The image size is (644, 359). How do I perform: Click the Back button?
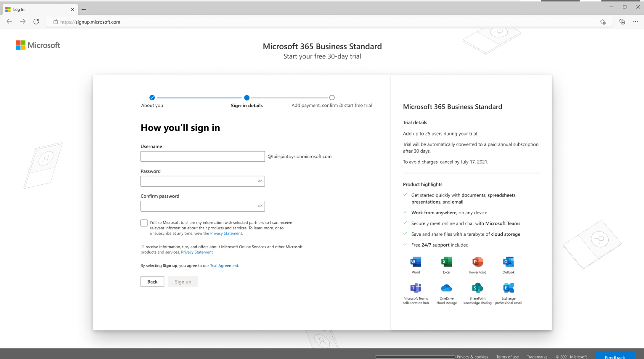point(152,282)
